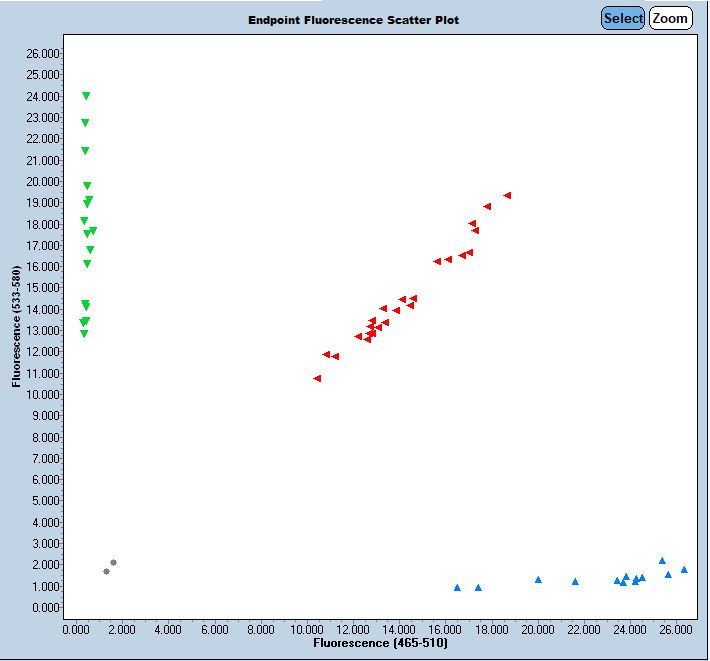The width and height of the screenshot is (710, 661).
Task: Click the 26.000 tick on the y-axis
Action: 44,53
